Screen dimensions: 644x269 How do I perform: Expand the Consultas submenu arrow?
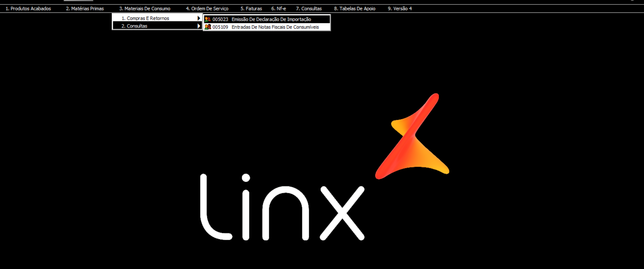(199, 26)
